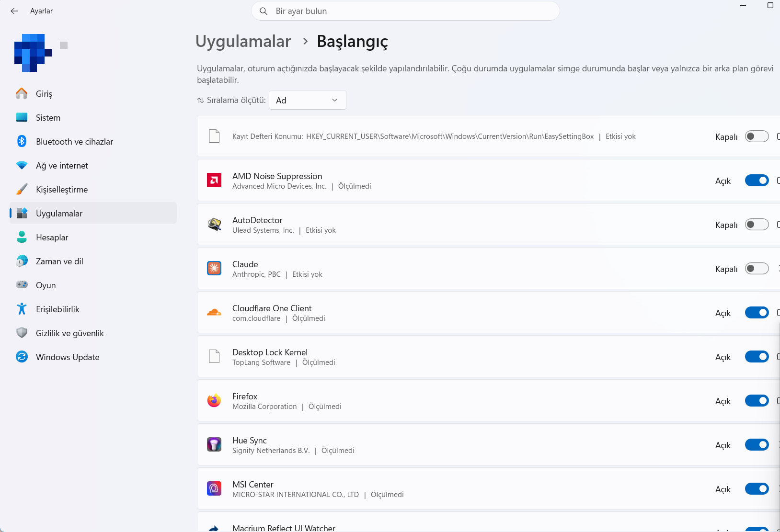Click the Bluetooth icon in sidebar
780x532 pixels.
point(22,141)
